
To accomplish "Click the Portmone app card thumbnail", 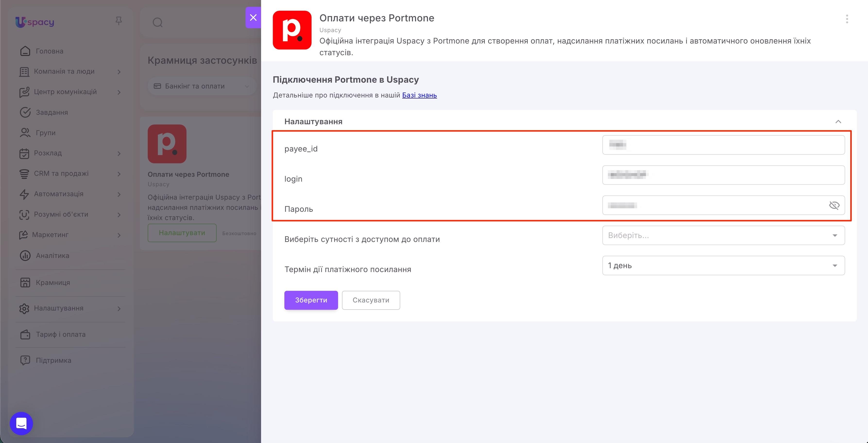I will coord(167,144).
